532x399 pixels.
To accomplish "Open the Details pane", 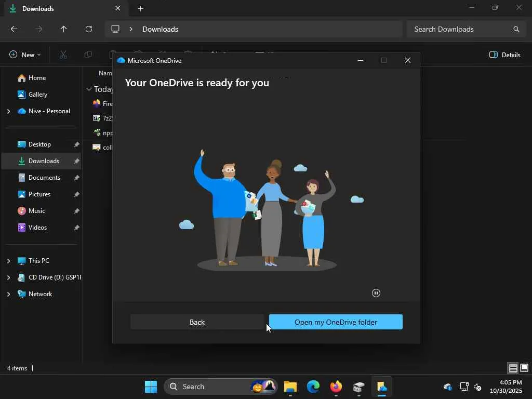I will tap(505, 55).
